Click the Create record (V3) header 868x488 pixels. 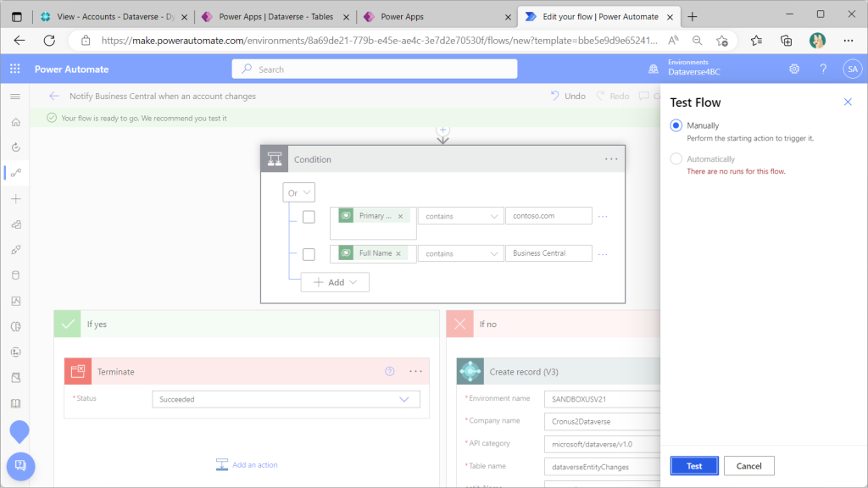559,371
